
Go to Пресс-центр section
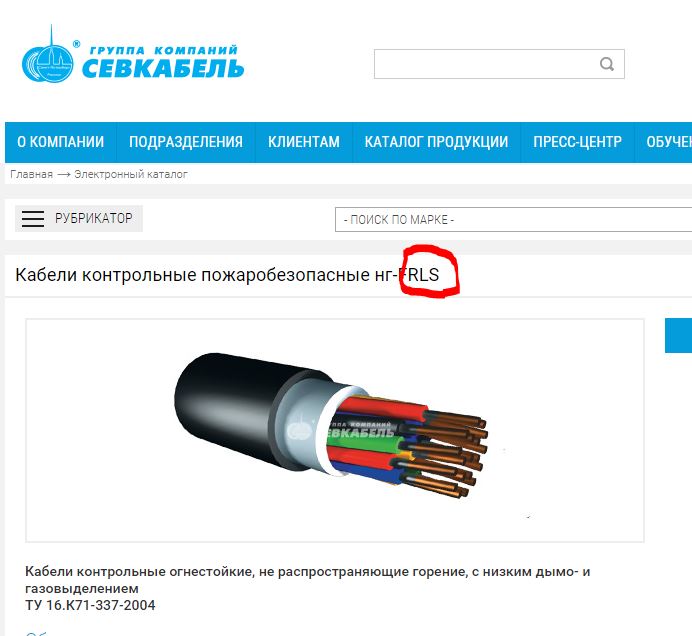(577, 142)
